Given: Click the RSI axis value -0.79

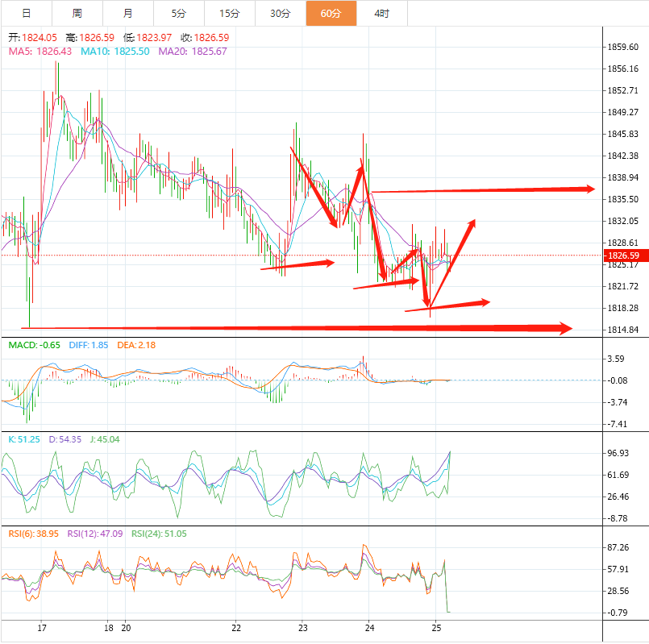Looking at the screenshot, I should pyautogui.click(x=617, y=613).
